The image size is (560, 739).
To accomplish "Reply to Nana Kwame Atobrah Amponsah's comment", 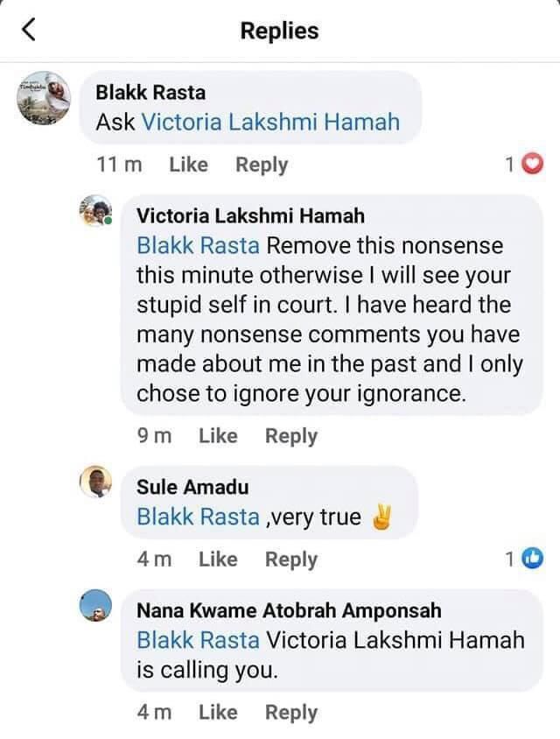I will tap(291, 714).
